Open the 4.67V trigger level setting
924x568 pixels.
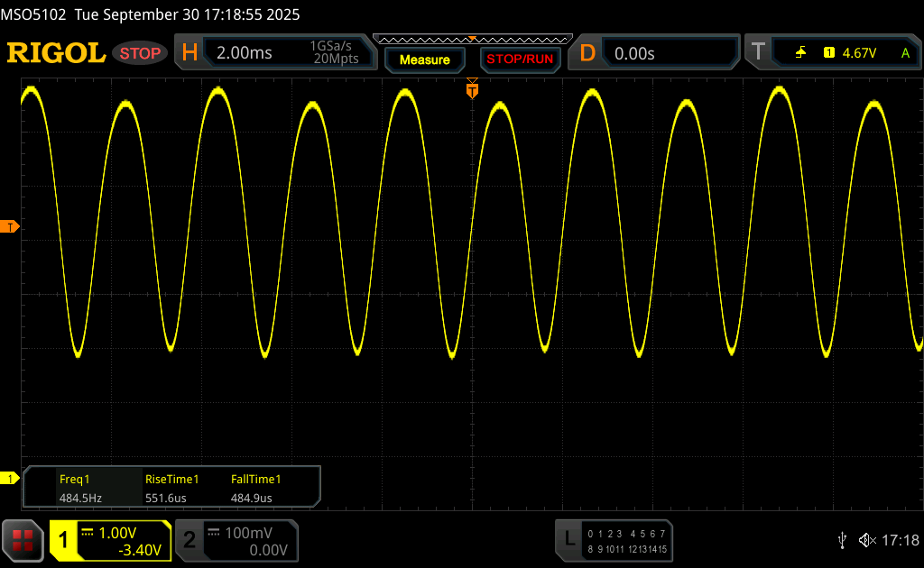coord(858,53)
